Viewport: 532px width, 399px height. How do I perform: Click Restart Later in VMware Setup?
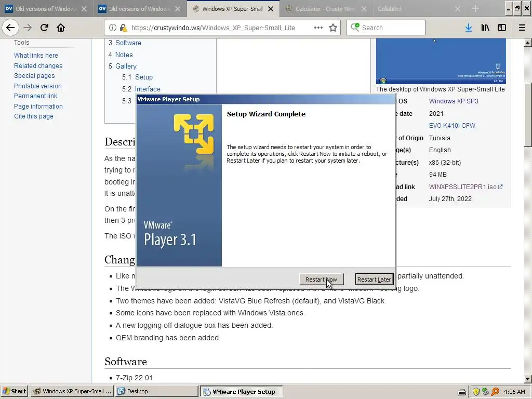[x=374, y=280]
